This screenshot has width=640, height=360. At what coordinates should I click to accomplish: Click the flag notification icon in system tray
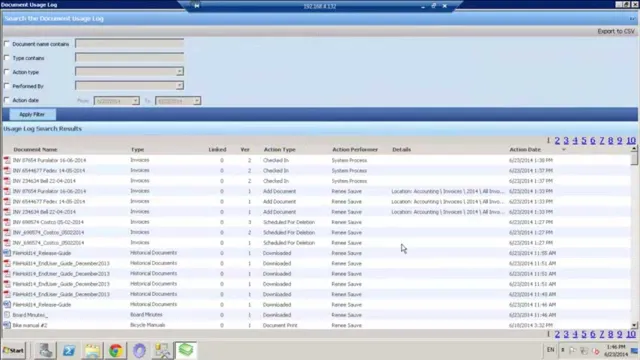click(573, 350)
